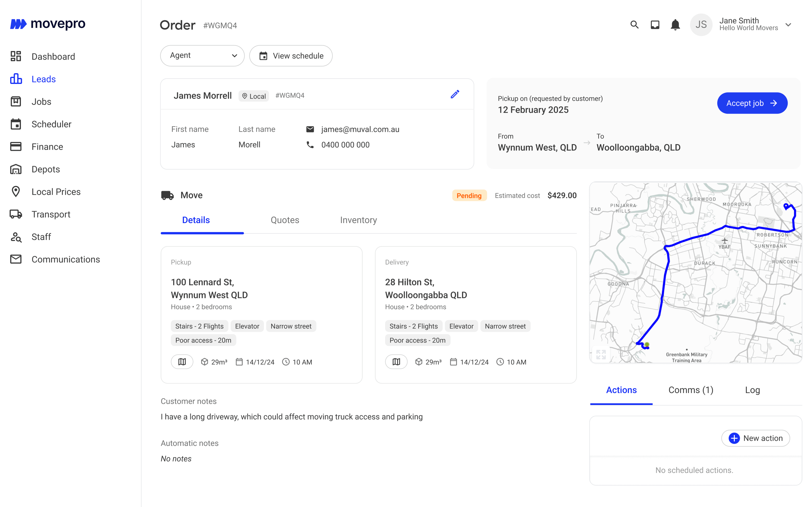The height and width of the screenshot is (507, 812).
Task: Switch to the Quotes tab
Action: coord(285,220)
